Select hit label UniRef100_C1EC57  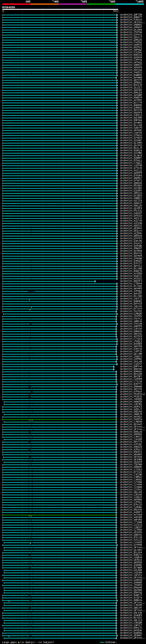[x=131, y=364]
